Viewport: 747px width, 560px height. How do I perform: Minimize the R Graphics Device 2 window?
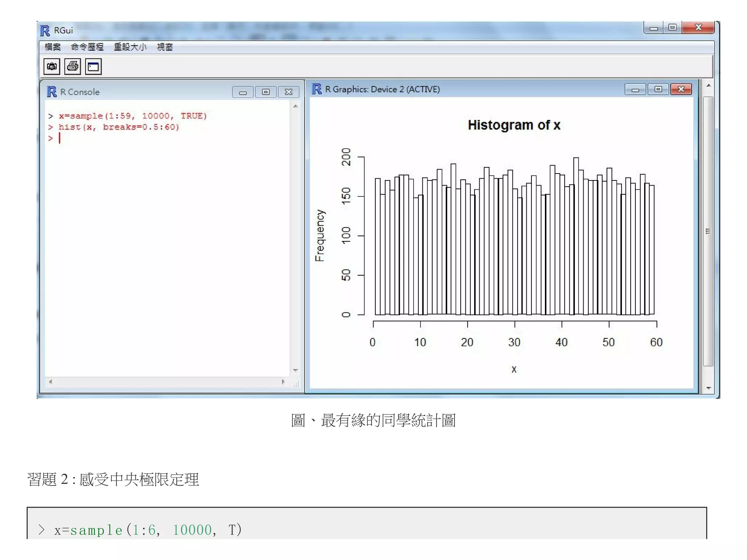635,89
